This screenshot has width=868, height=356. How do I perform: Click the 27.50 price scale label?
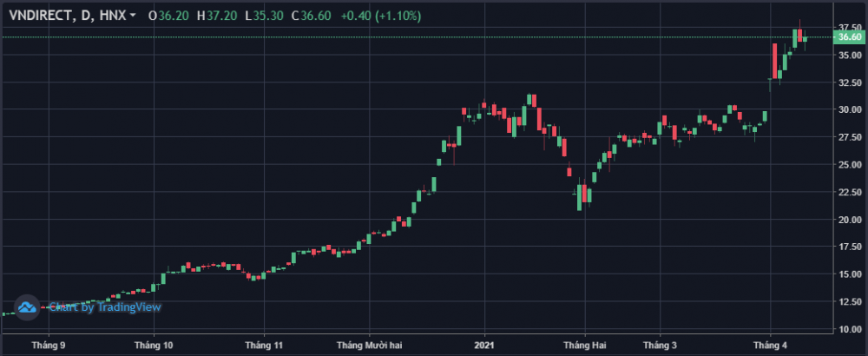coord(850,137)
